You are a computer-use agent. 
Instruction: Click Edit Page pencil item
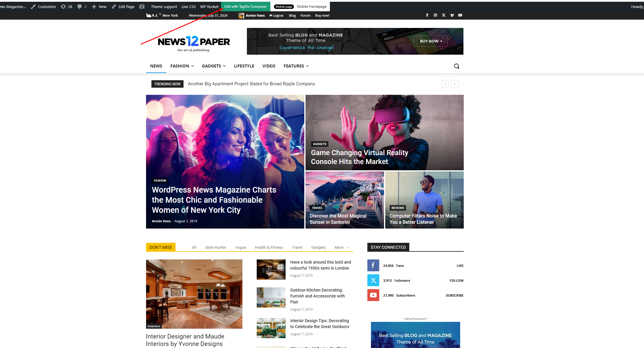tap(123, 7)
